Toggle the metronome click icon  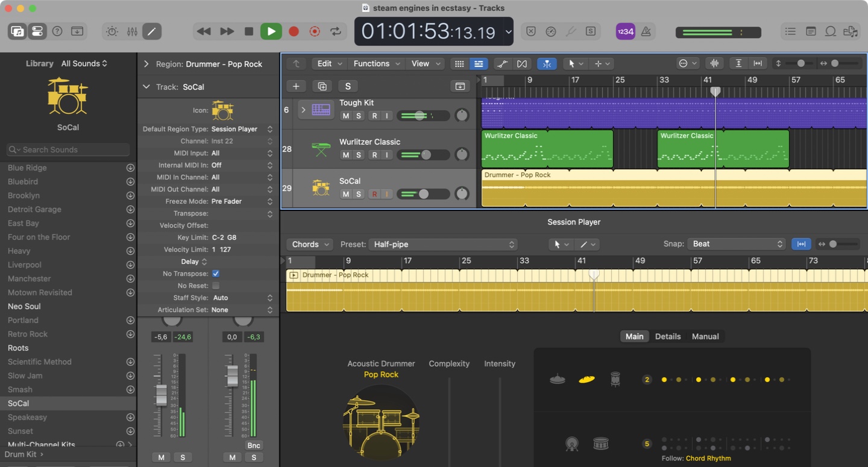646,31
